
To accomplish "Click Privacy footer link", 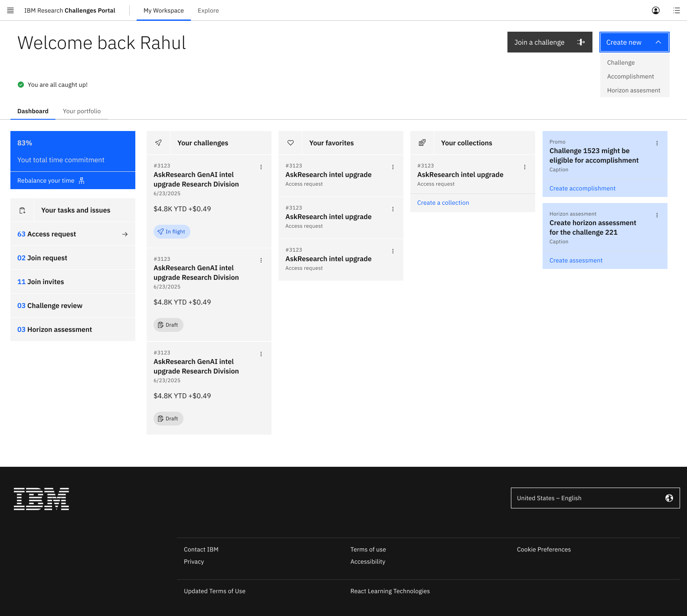I will (x=194, y=561).
